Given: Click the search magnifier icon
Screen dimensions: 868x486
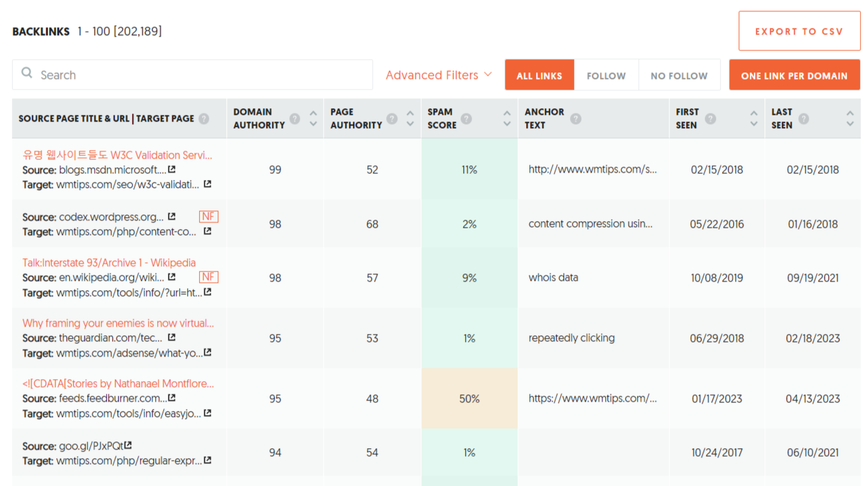Looking at the screenshot, I should point(27,74).
